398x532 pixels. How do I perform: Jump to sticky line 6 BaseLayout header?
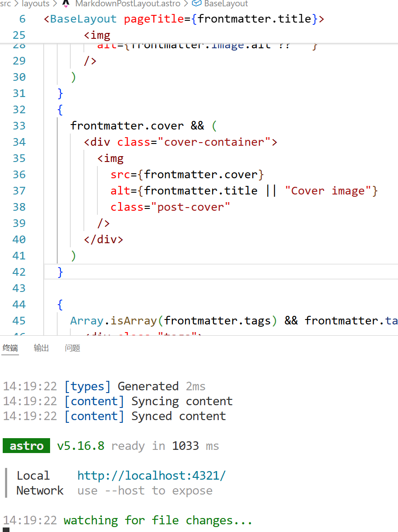pyautogui.click(x=183, y=19)
